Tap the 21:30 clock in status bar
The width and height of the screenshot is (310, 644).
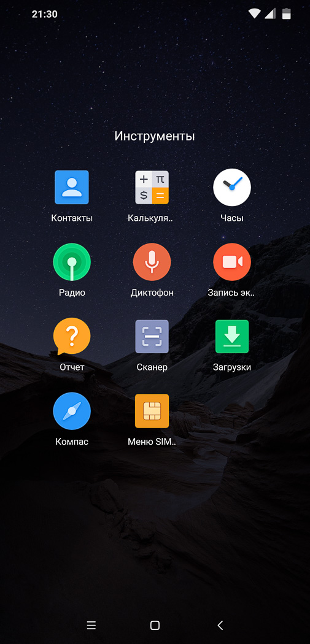(x=44, y=14)
